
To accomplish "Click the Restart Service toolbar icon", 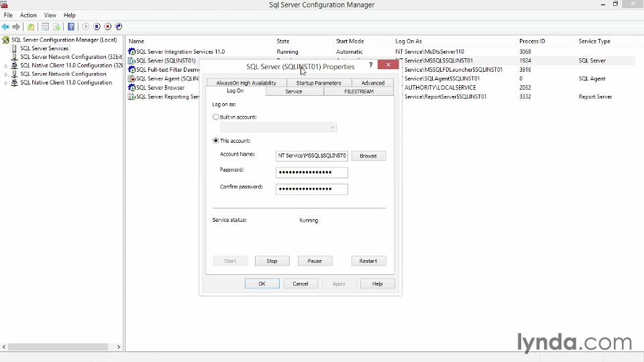I will pyautogui.click(x=119, y=27).
